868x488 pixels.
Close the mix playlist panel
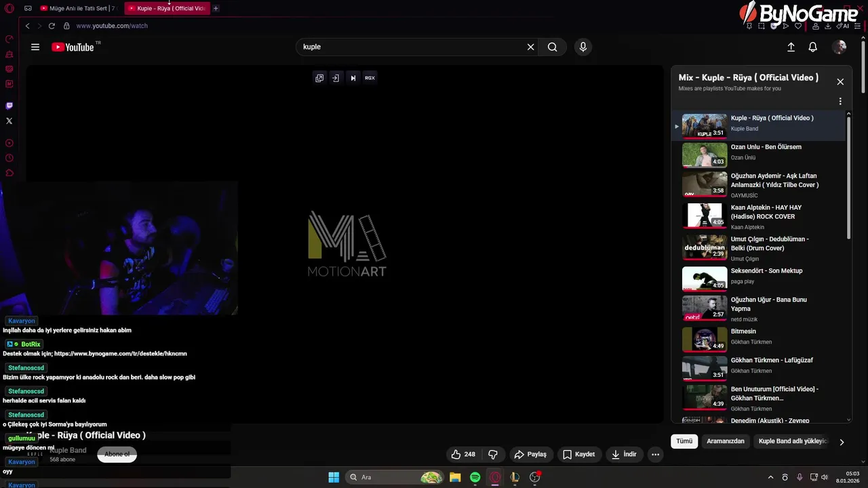pos(840,82)
